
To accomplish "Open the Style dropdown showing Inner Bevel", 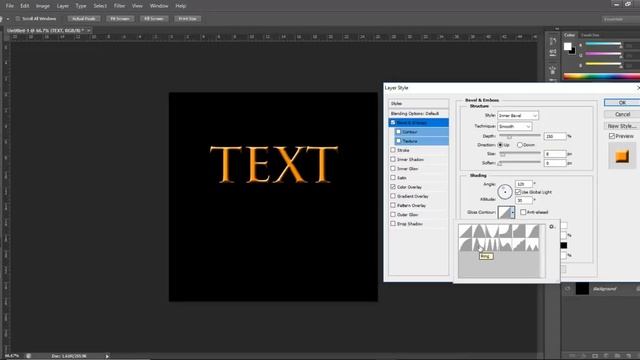I will (x=518, y=116).
